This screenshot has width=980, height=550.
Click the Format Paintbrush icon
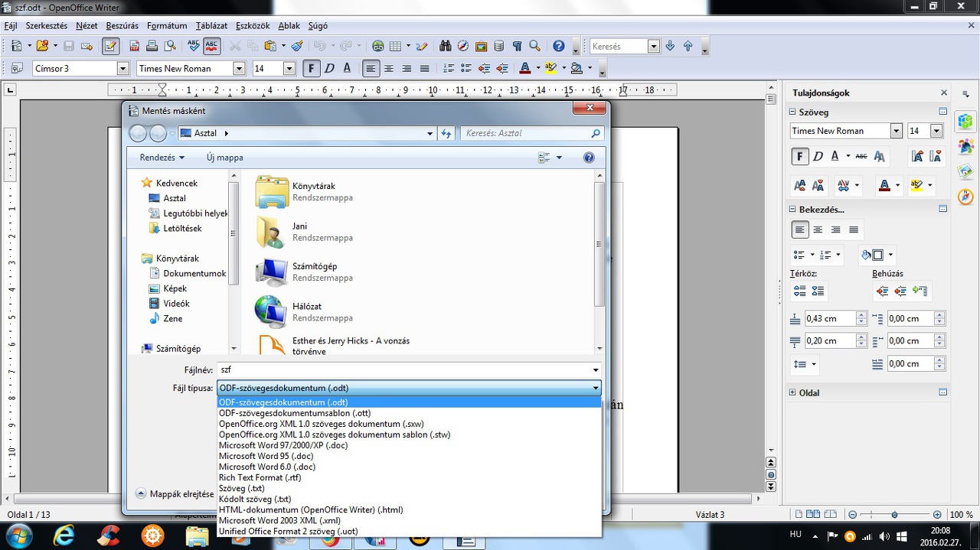297,46
